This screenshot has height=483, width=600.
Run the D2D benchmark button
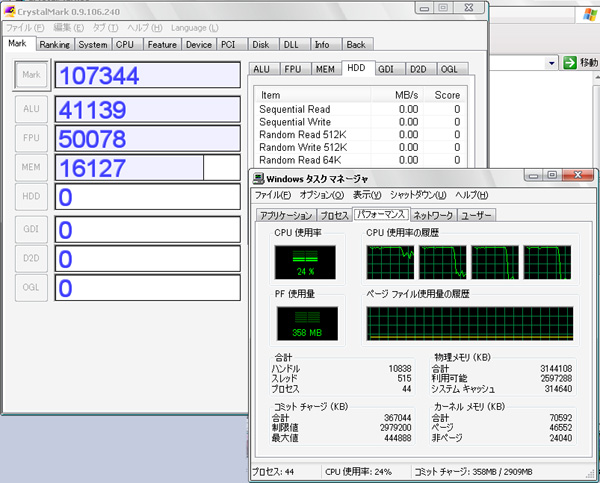31,258
